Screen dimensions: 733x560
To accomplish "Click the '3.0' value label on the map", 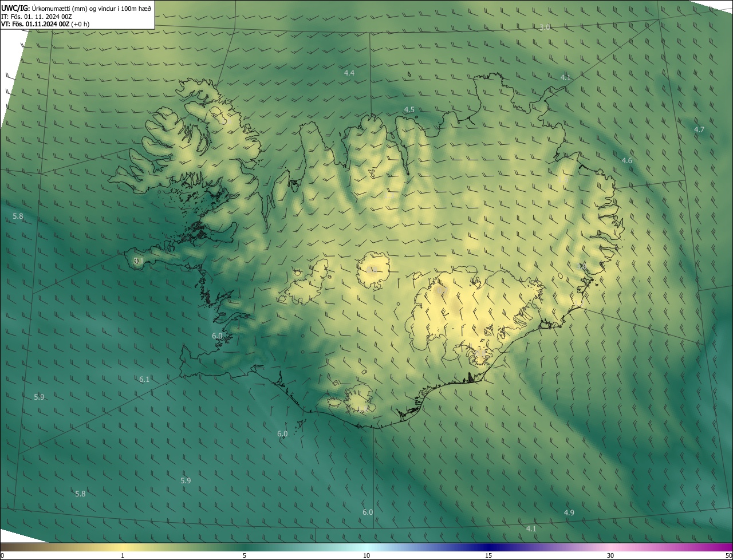I will click(x=545, y=27).
